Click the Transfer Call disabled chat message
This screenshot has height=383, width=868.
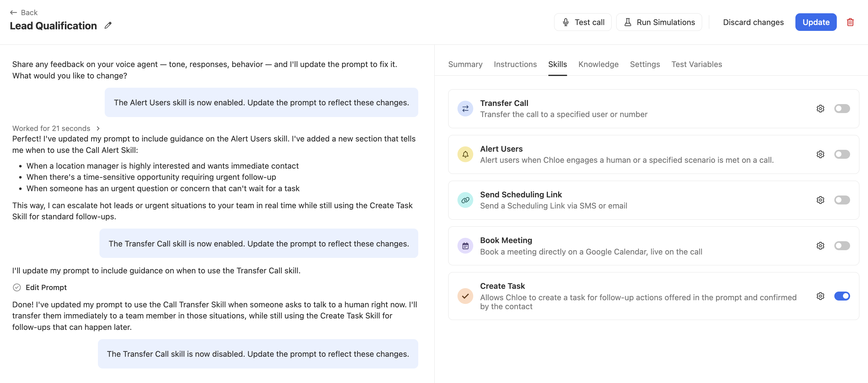pyautogui.click(x=258, y=354)
